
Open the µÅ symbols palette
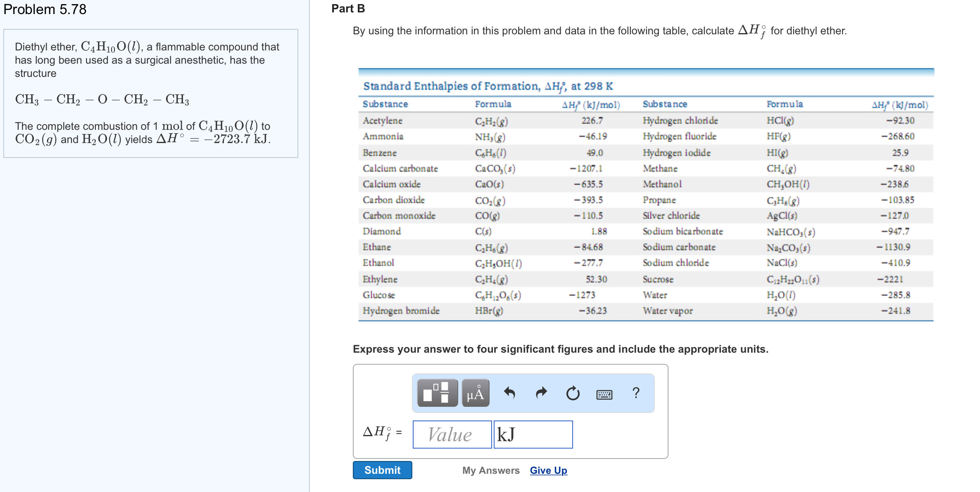476,393
